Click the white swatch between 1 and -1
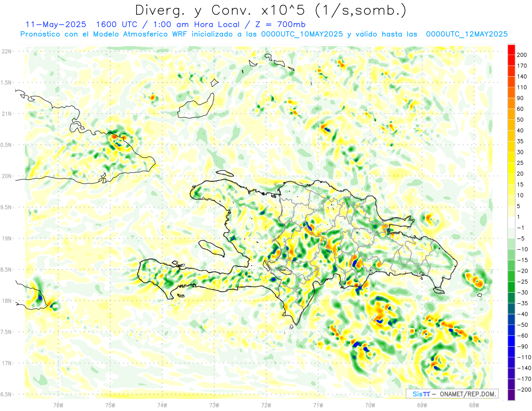 [x=511, y=222]
